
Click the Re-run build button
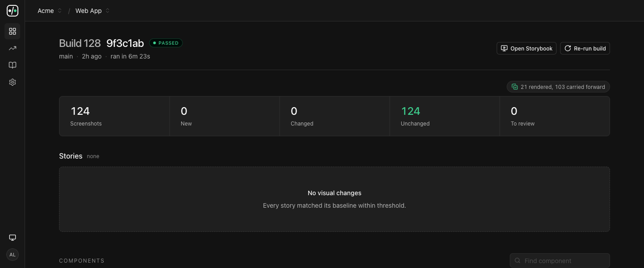(585, 48)
